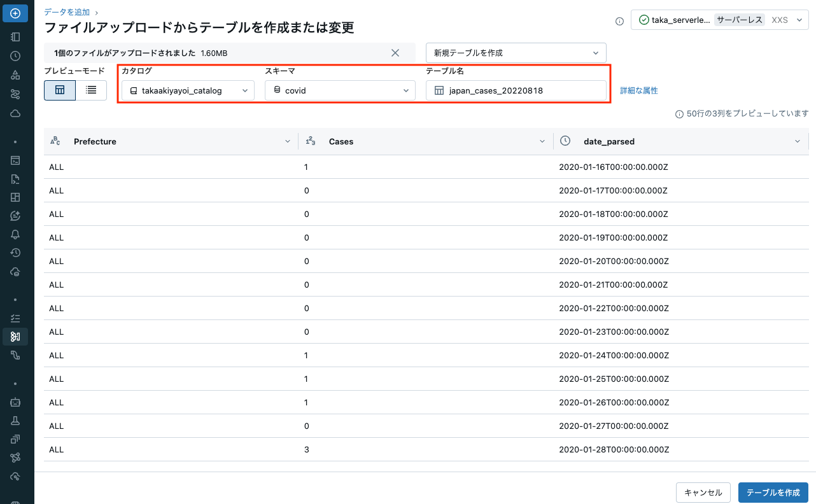Switch preview mode to grid view

coord(59,90)
